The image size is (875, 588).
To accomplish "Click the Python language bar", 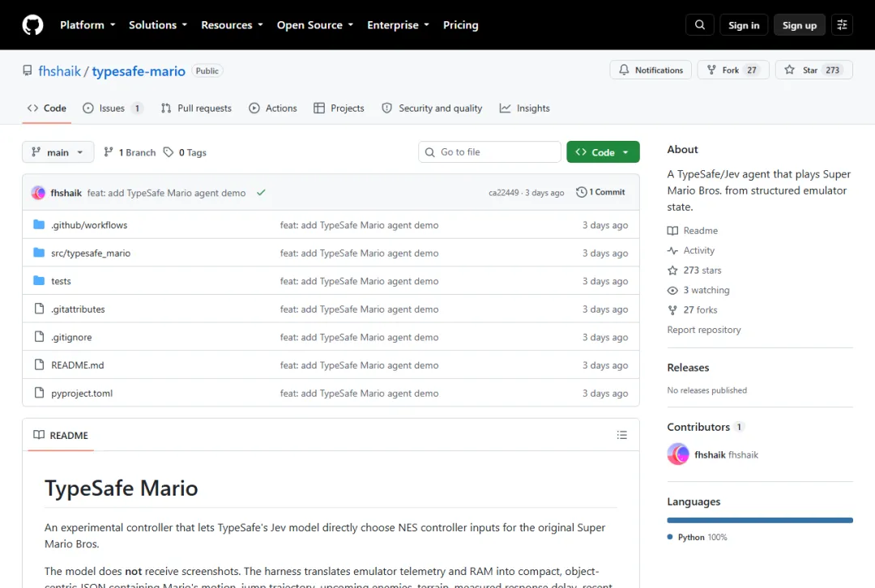I will (759, 521).
